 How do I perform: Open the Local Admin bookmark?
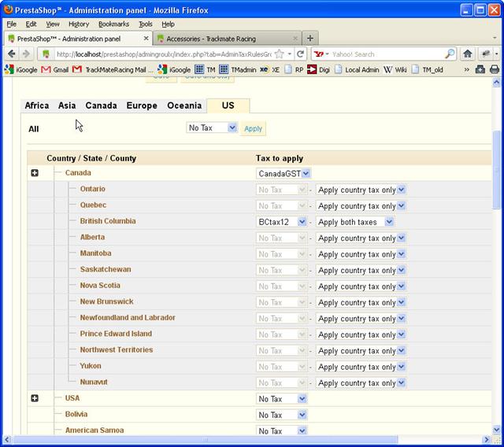pyautogui.click(x=357, y=70)
